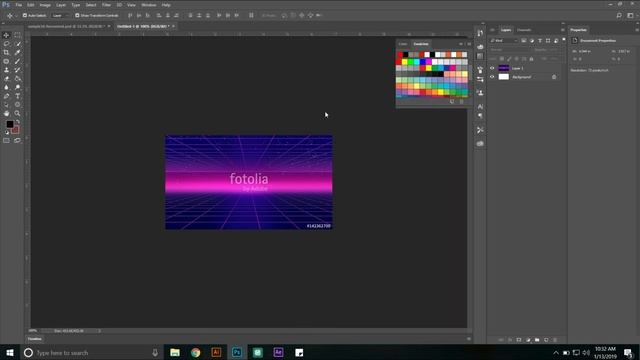
Task: Select the Spot Healing Brush tool
Action: click(x=6, y=61)
